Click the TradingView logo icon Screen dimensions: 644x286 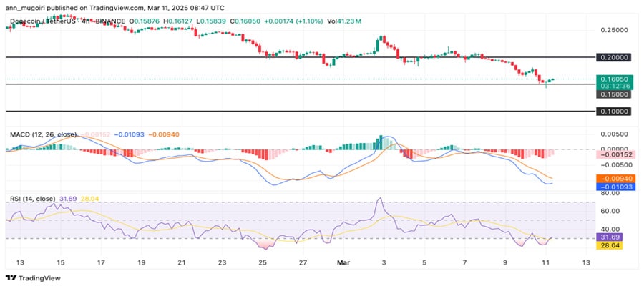10,277
